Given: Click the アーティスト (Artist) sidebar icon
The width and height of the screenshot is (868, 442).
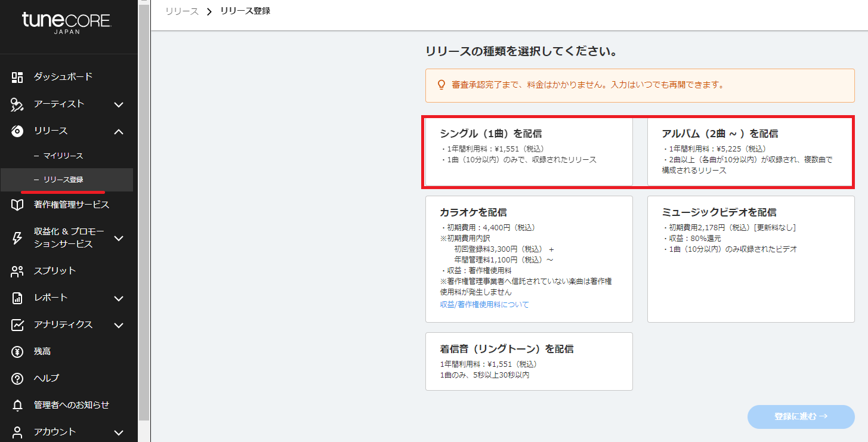Looking at the screenshot, I should pos(16,104).
